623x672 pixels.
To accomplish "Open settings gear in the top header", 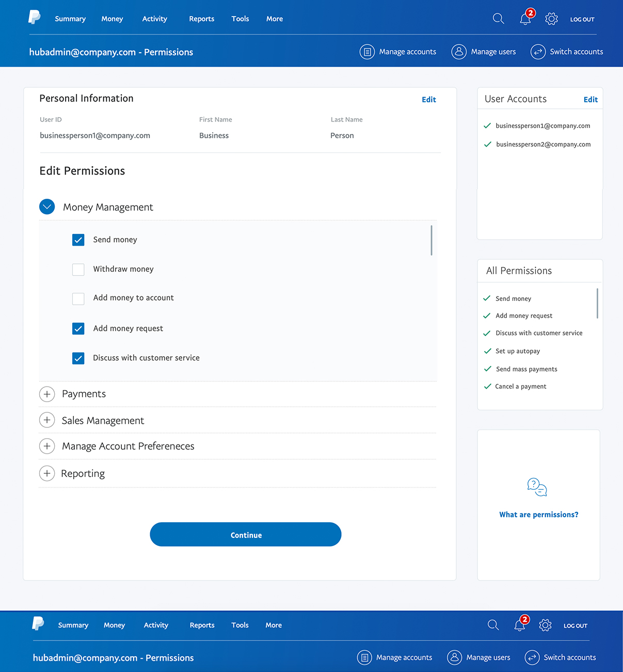I will click(x=551, y=19).
